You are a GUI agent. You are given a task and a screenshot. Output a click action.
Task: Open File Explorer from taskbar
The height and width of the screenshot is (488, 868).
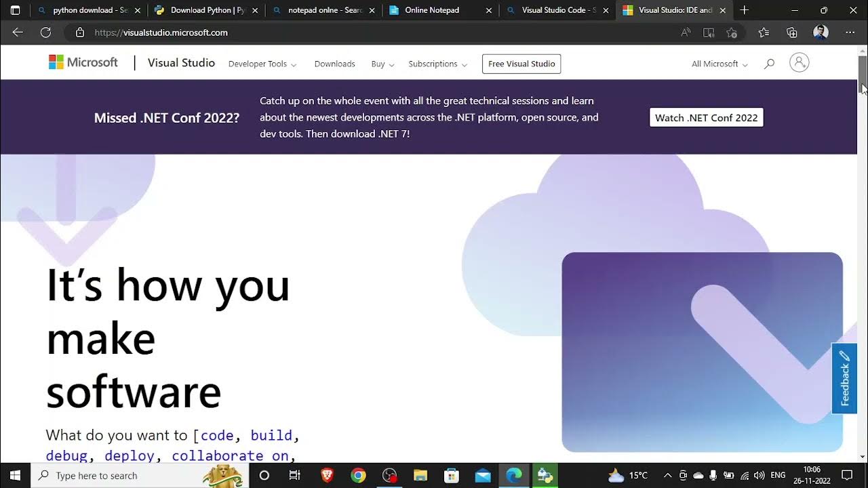tap(420, 475)
